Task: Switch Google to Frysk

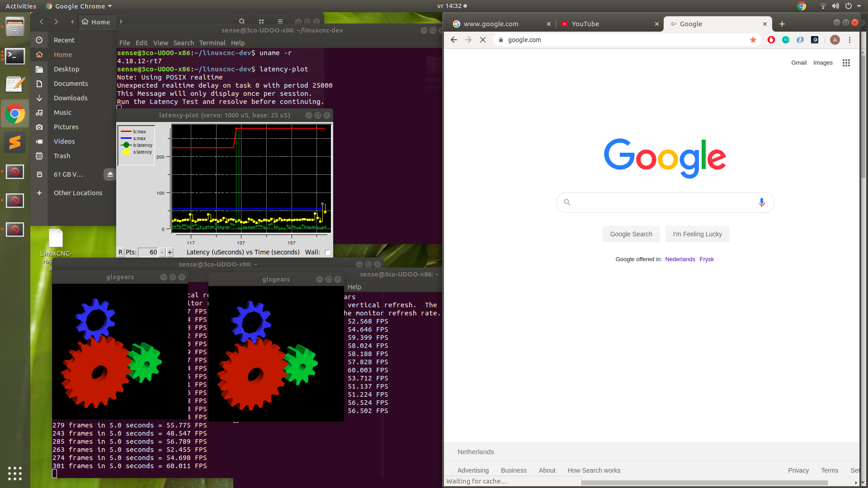Action: (x=707, y=259)
